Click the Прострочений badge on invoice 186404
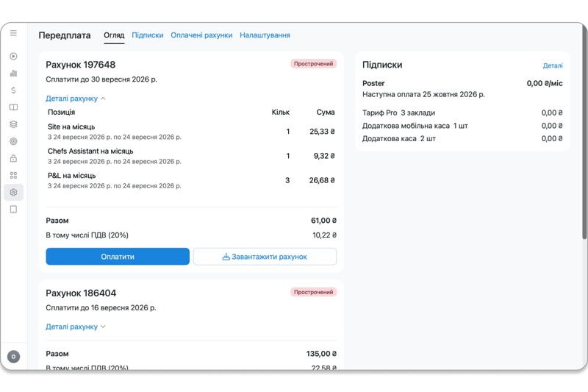Viewport: 588px width, 392px height. [x=314, y=292]
